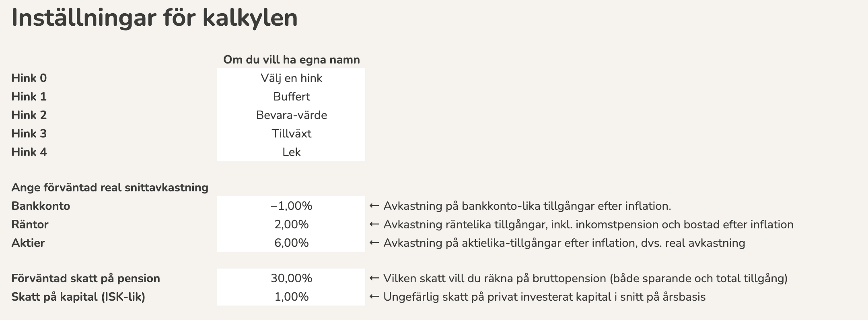This screenshot has width=868, height=320.
Task: Click the Hink 0 name cell 'Välj en hink'
Action: point(291,78)
